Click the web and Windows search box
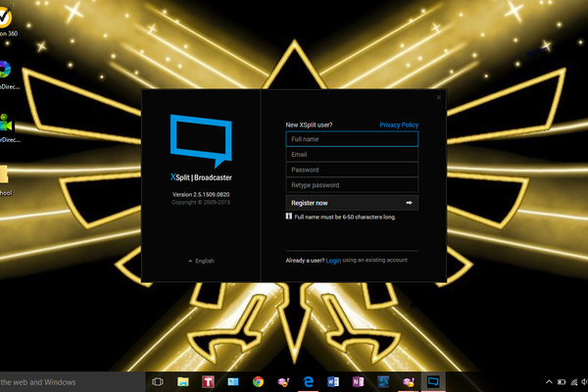This screenshot has width=588, height=392. tap(73, 382)
